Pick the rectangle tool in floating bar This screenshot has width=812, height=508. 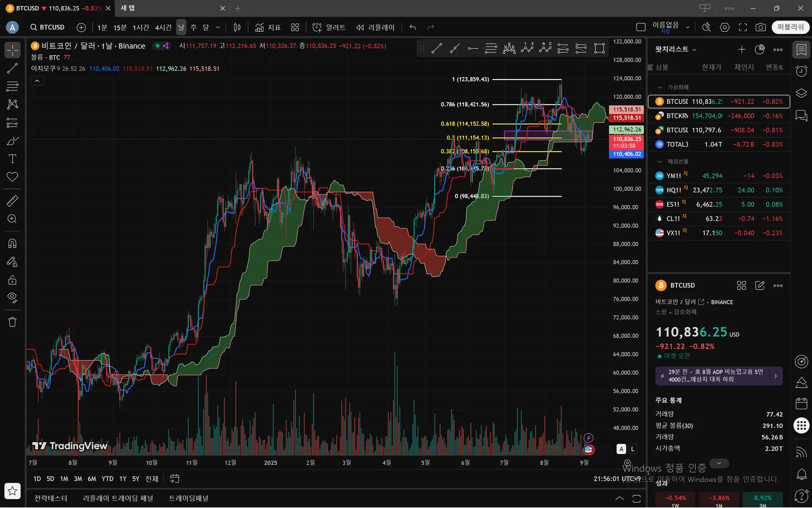coord(600,48)
